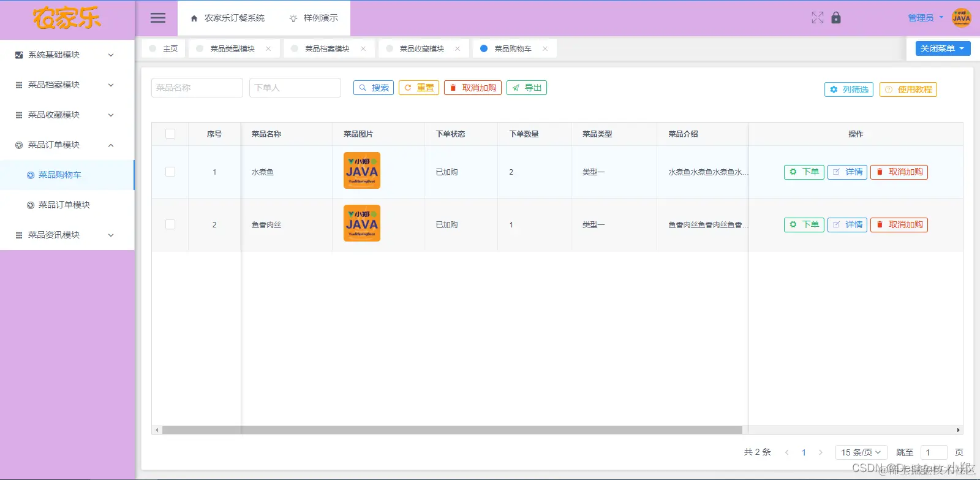Click 下单 for the 鱼香肉丝 row
Screen dimensions: 980x480
pos(804,224)
